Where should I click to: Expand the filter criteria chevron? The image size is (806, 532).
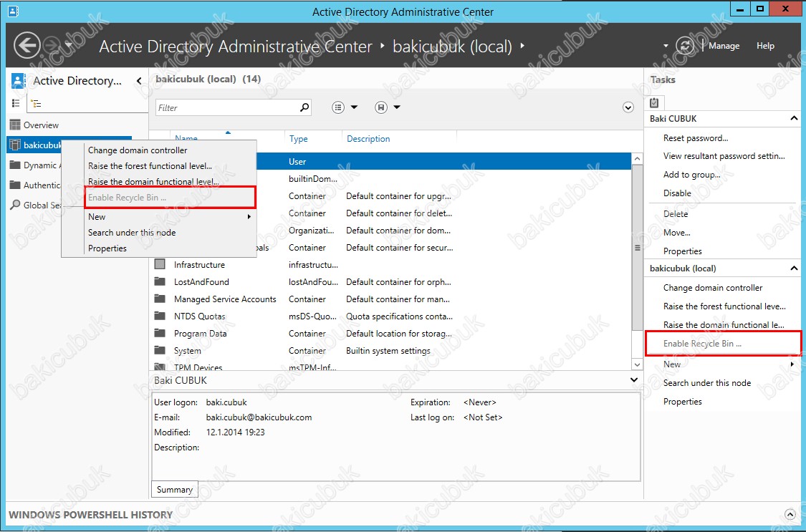tap(628, 107)
